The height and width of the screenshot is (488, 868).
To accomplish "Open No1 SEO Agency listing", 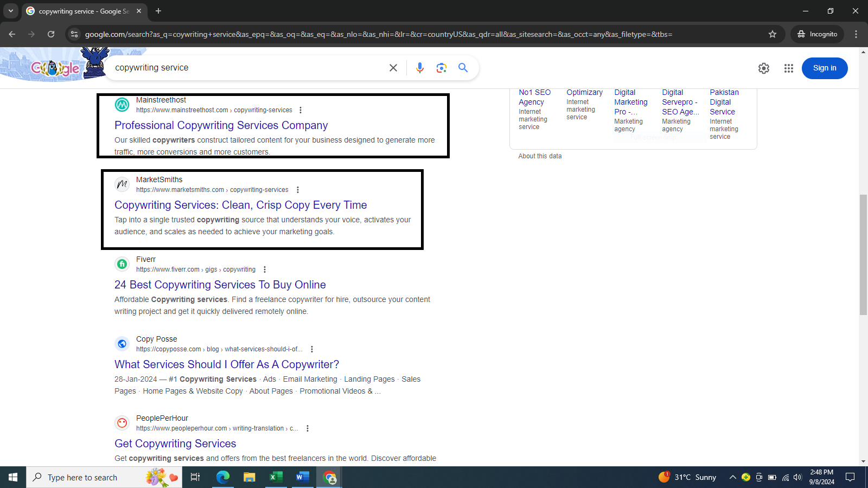I will tap(534, 97).
